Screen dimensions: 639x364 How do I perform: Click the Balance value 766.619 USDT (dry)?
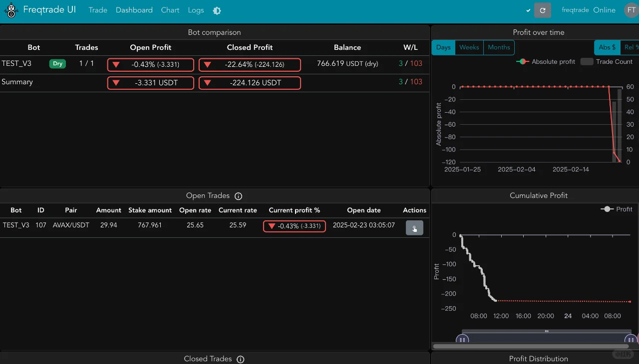pos(347,64)
